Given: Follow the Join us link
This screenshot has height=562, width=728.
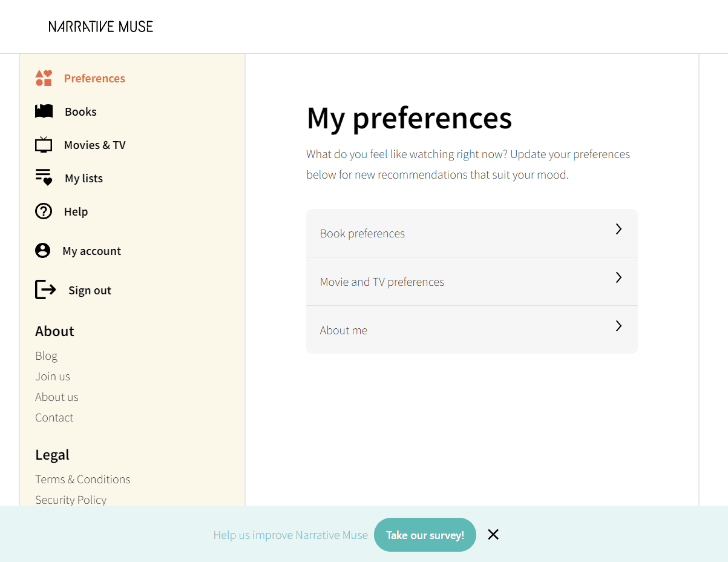Looking at the screenshot, I should point(53,376).
